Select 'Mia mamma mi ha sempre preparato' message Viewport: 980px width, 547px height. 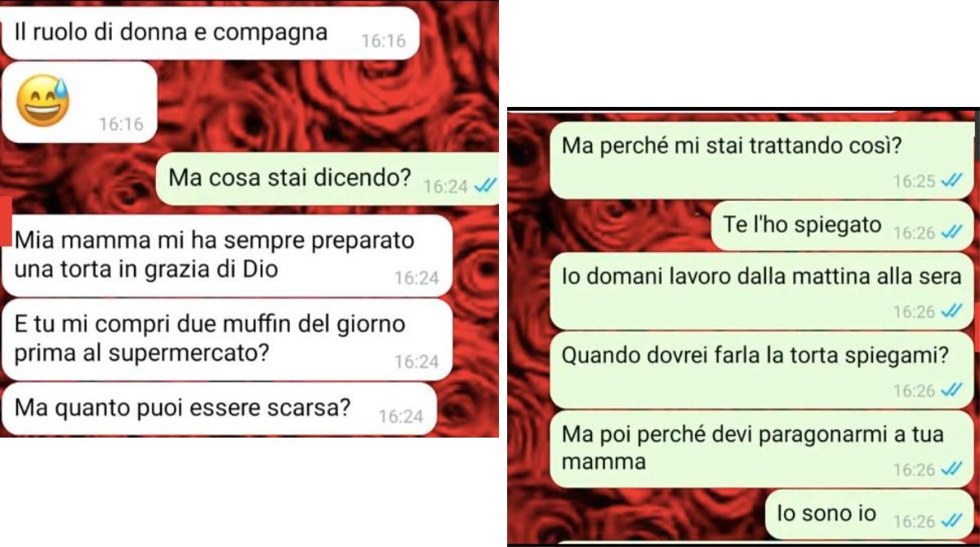click(x=227, y=255)
